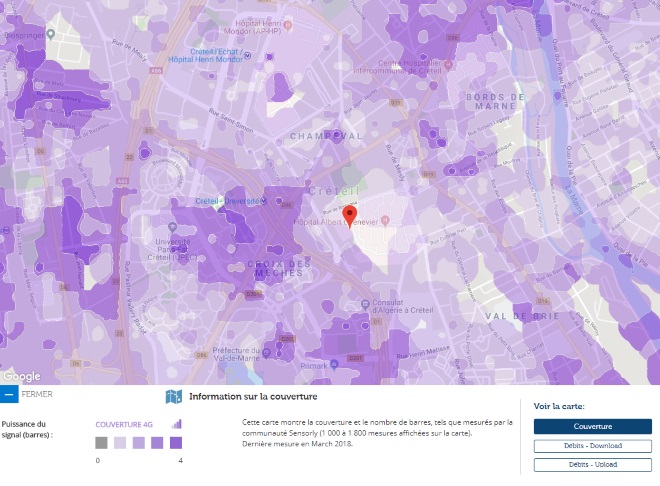Screen dimensions: 660x486
Task: Select the UPEC university place marker
Action: tap(172, 228)
